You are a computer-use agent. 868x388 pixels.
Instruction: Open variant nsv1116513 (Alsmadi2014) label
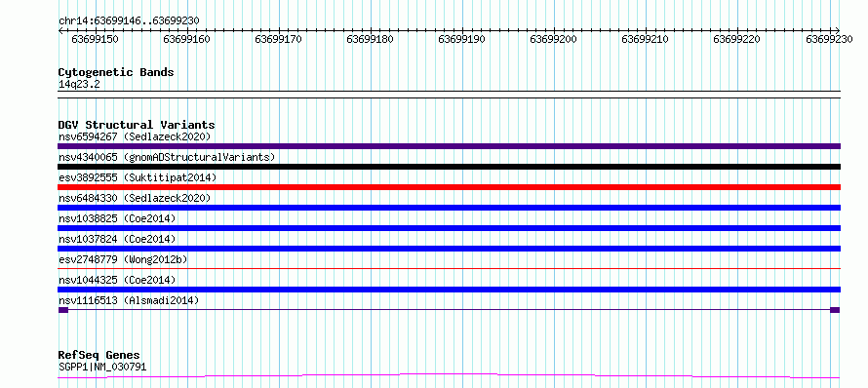129,300
